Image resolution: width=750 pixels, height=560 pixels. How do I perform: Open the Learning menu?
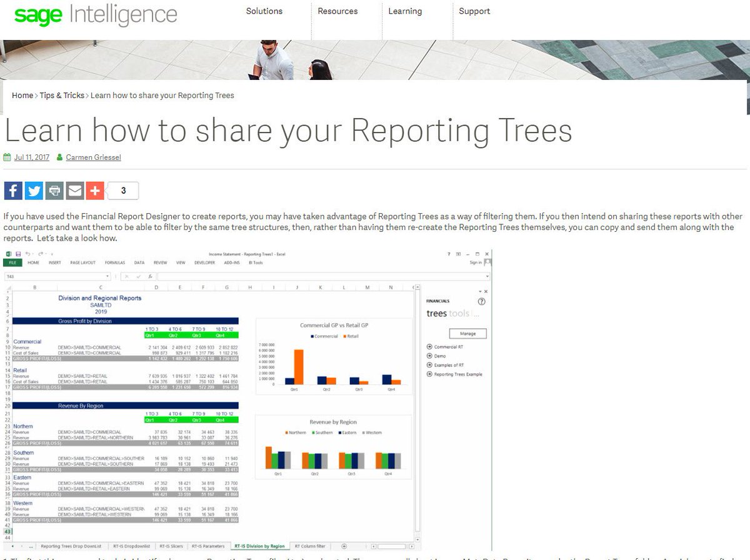coord(405,11)
